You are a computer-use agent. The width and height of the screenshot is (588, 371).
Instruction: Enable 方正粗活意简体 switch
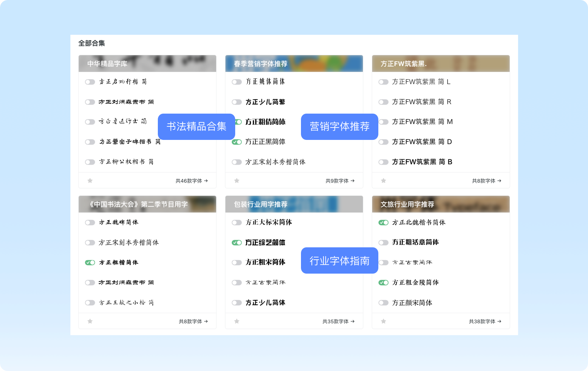click(x=383, y=243)
